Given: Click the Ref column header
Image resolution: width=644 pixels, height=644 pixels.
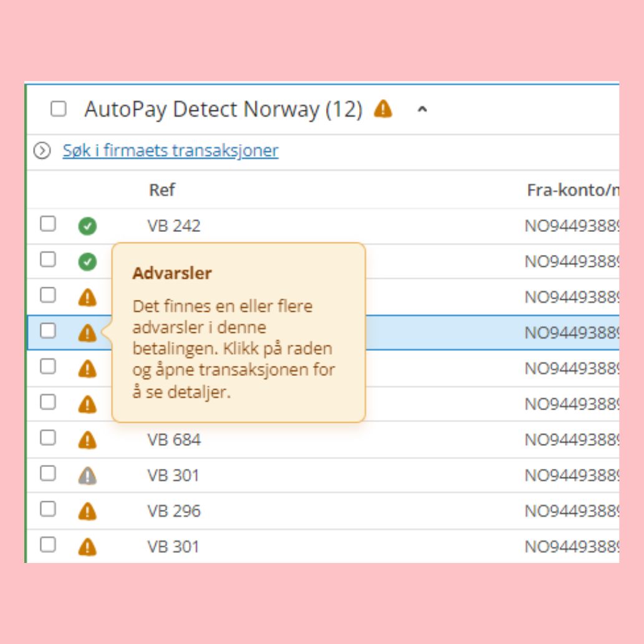Looking at the screenshot, I should [x=162, y=190].
